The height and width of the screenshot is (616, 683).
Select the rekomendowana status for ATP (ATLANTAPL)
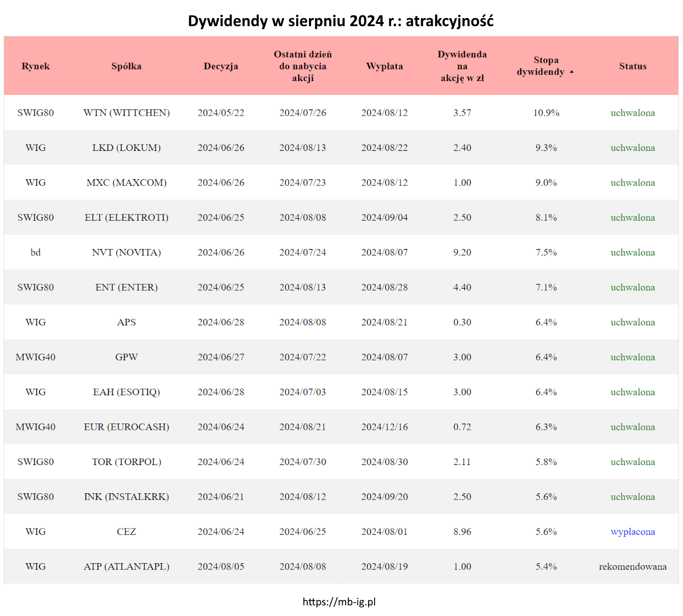coord(632,566)
